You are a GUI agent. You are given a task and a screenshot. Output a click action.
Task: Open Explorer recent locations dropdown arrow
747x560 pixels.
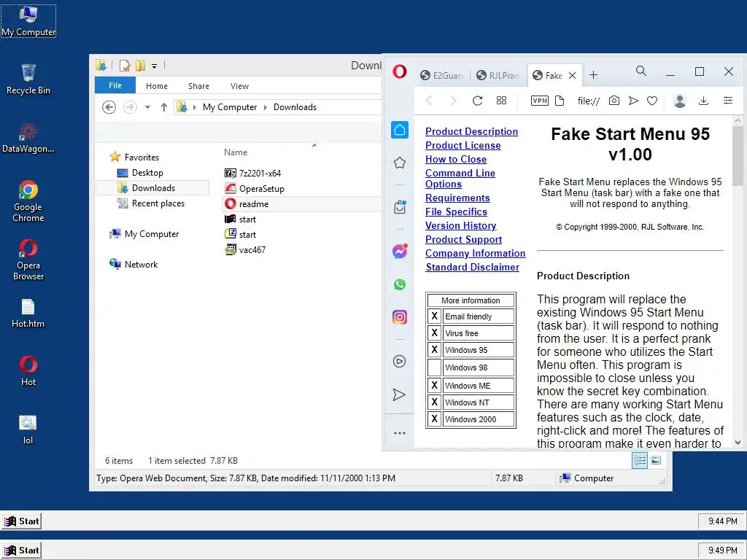pyautogui.click(x=147, y=107)
